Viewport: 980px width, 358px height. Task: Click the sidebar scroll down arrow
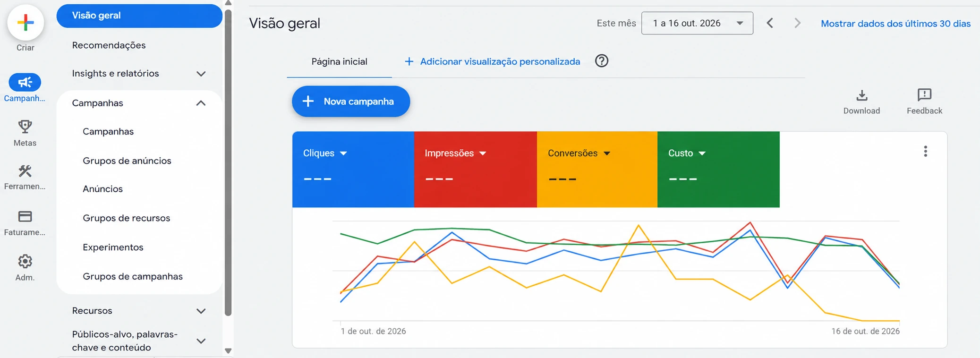pos(228,351)
